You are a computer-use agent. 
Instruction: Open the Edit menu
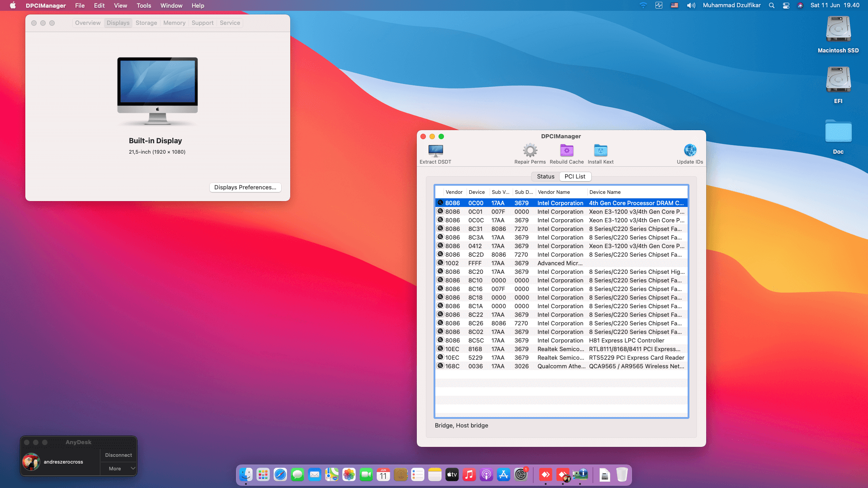99,5
